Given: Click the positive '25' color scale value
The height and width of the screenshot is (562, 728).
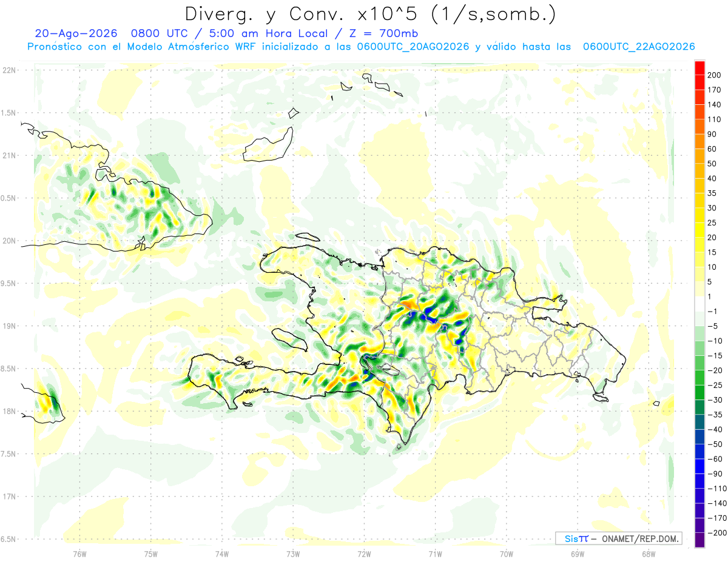Looking at the screenshot, I should (712, 222).
